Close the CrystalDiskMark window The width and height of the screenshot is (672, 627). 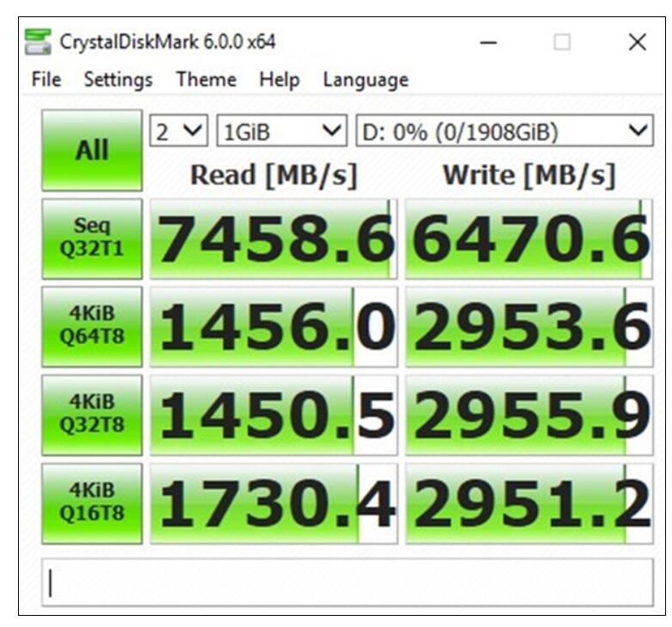[x=638, y=42]
